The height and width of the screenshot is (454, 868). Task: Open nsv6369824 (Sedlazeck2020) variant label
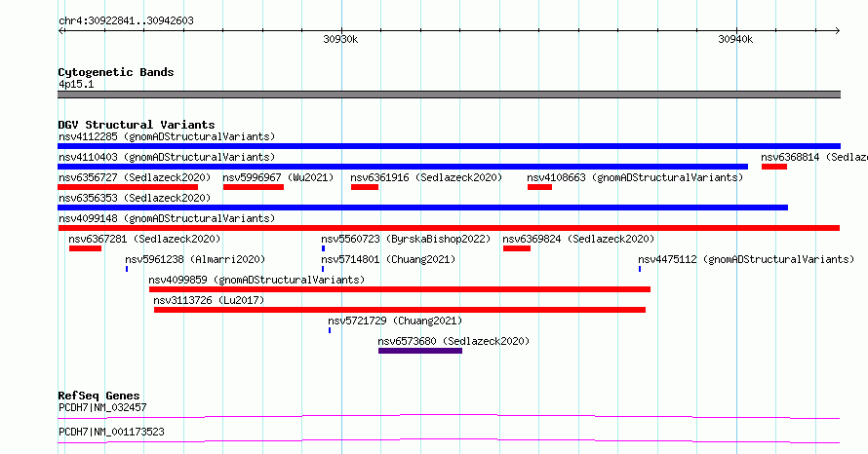[x=578, y=239]
